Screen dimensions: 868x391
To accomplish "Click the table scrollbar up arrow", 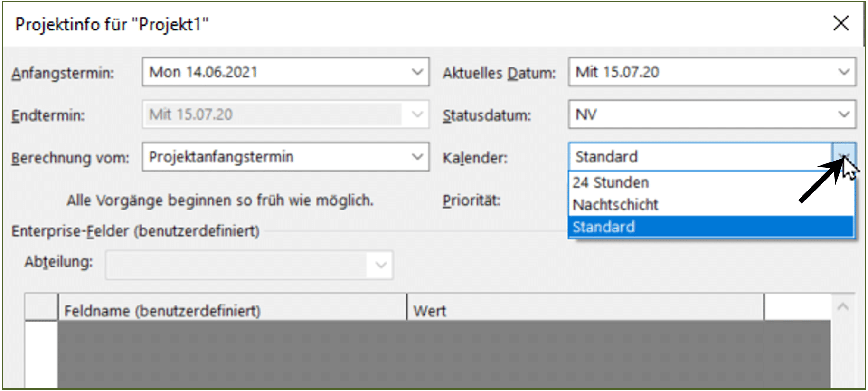I will 843,307.
